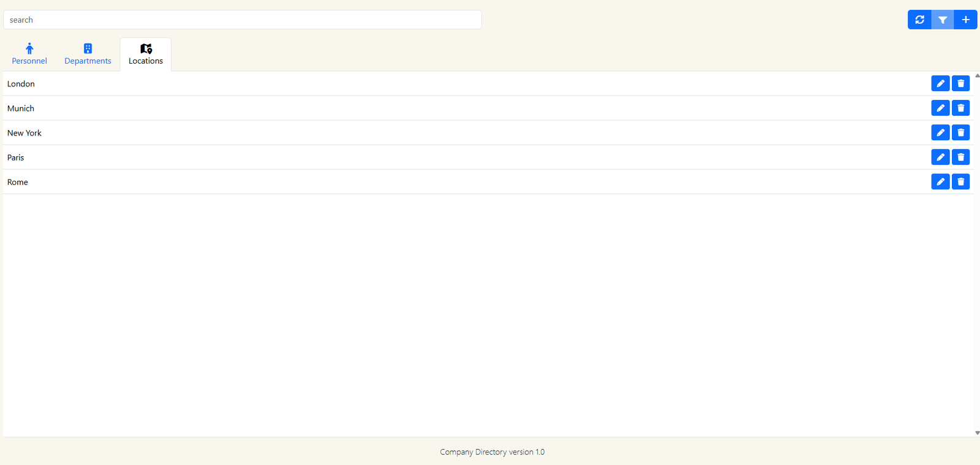Delete the London location
980x465 pixels.
[x=960, y=83]
